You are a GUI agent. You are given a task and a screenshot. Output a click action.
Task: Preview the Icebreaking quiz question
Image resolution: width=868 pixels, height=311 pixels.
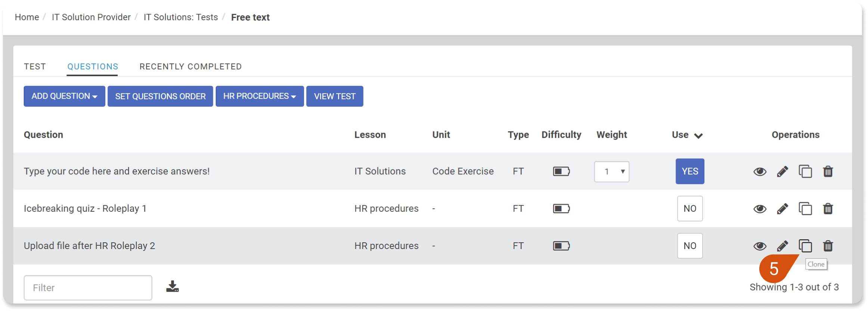click(x=760, y=209)
